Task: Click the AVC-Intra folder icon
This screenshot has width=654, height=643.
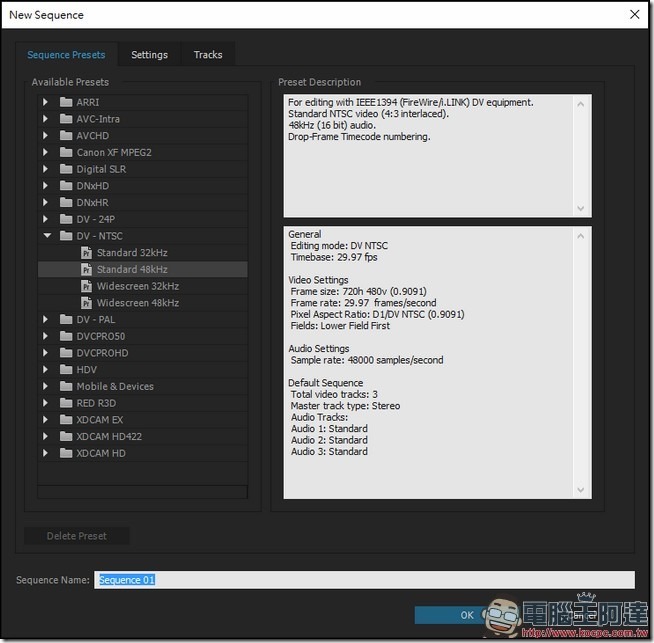Action: [66, 119]
